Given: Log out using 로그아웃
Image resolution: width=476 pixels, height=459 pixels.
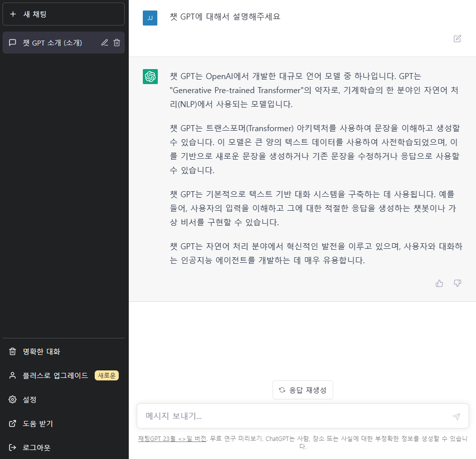Looking at the screenshot, I should [x=64, y=447].
